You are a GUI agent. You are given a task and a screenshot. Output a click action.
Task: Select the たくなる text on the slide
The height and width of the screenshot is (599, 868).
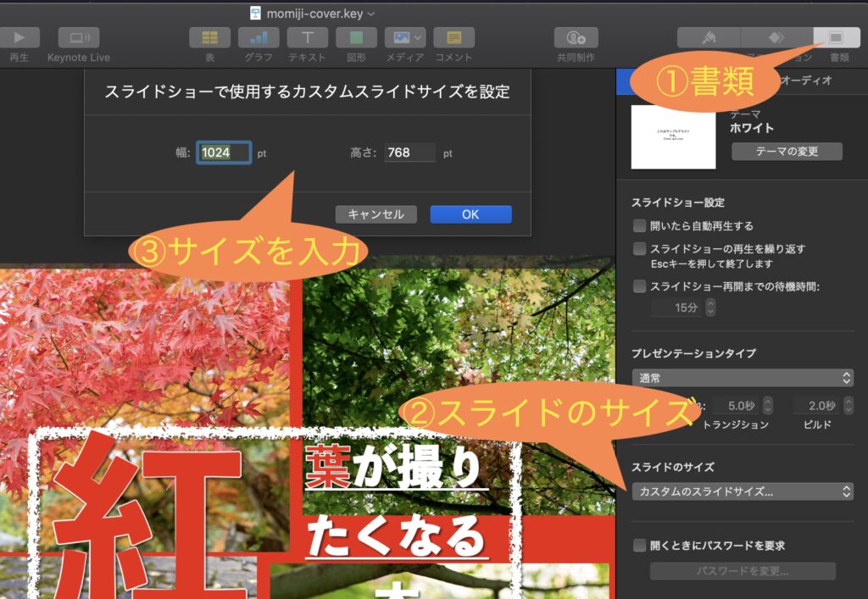[x=397, y=536]
